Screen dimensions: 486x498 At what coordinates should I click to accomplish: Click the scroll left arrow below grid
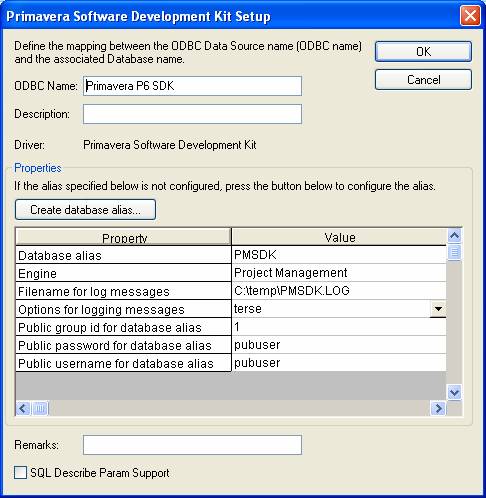tap(23, 408)
